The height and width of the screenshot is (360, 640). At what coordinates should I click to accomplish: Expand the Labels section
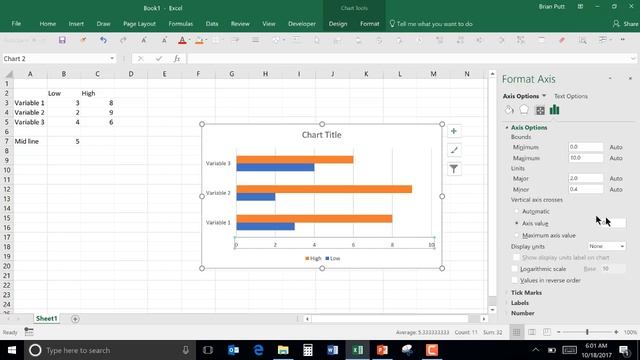[x=507, y=303]
